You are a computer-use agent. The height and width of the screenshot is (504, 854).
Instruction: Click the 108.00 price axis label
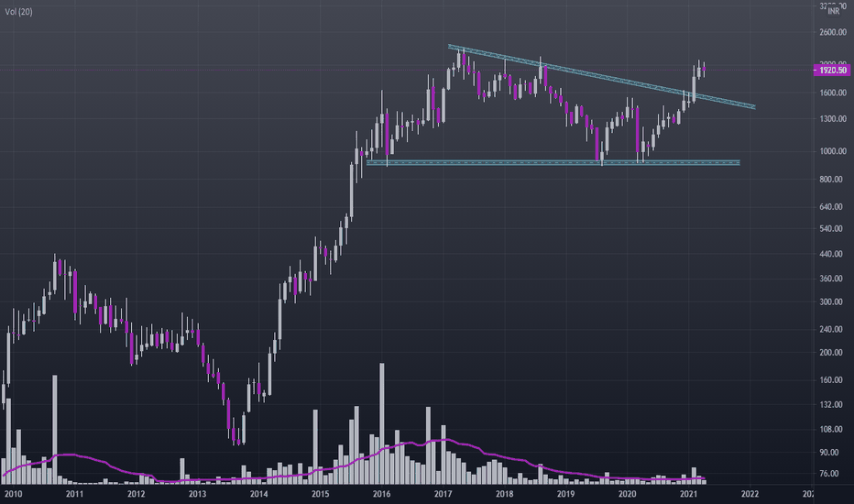click(x=831, y=430)
